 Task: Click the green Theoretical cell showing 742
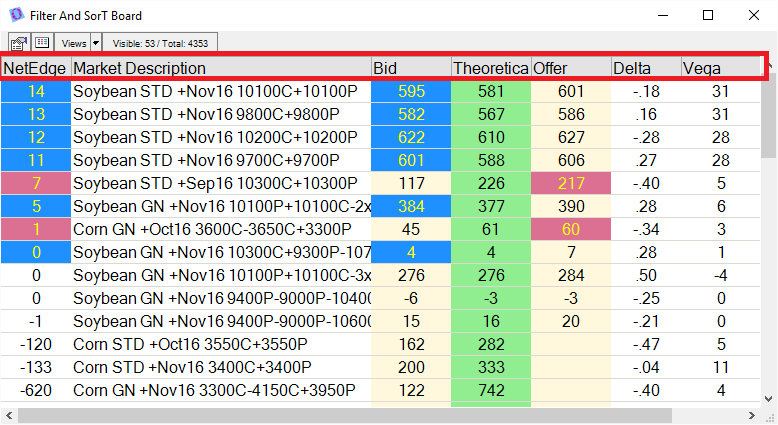point(491,390)
